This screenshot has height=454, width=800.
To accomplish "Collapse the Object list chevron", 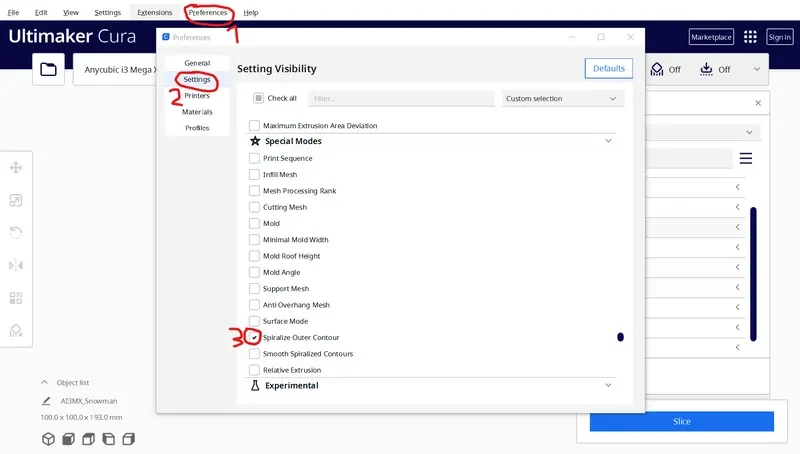I will [x=44, y=382].
